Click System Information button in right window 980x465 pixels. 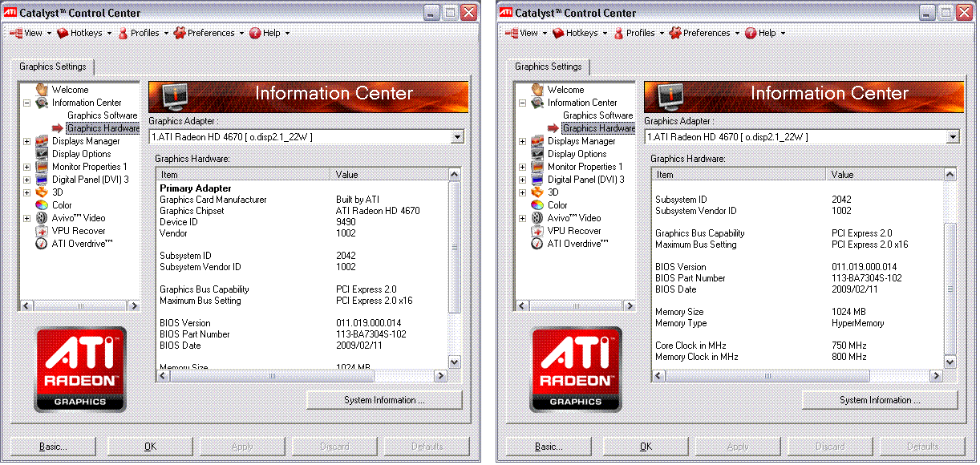coord(881,400)
